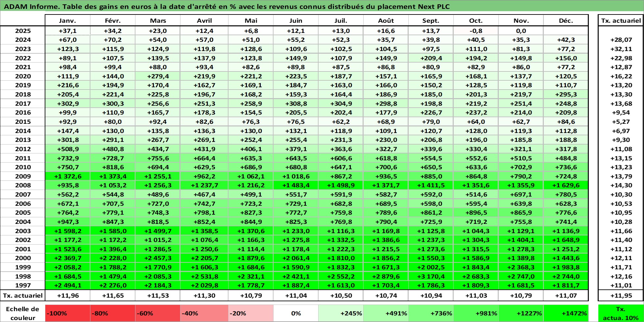
Task: Select the Déc. column header
Action: pyautogui.click(x=566, y=20)
